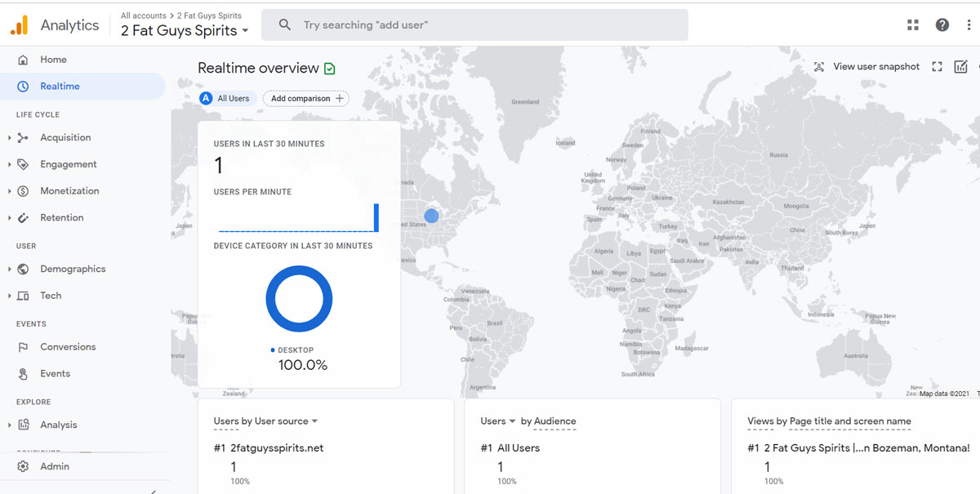This screenshot has height=494, width=980.
Task: Click in the search box
Action: click(474, 25)
